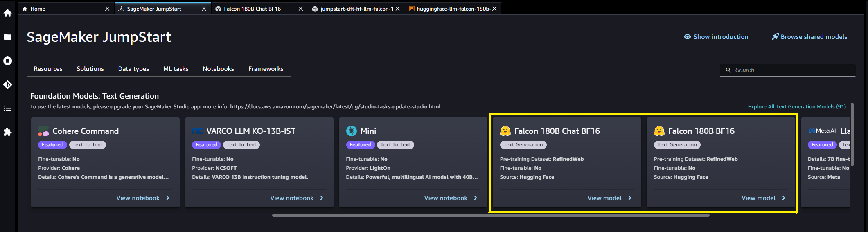
Task: Click the VARCO LLM KO-13B-IST title
Action: click(x=251, y=131)
